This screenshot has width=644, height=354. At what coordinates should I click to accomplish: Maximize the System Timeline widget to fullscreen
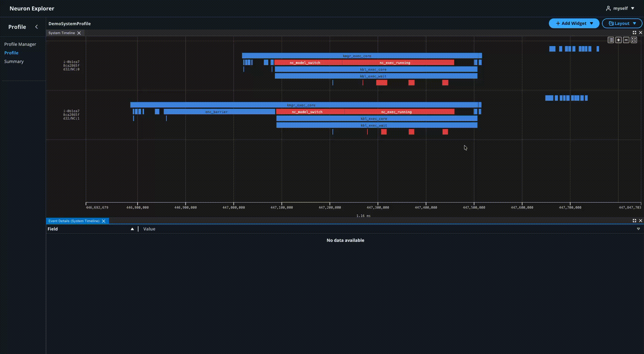(x=634, y=33)
